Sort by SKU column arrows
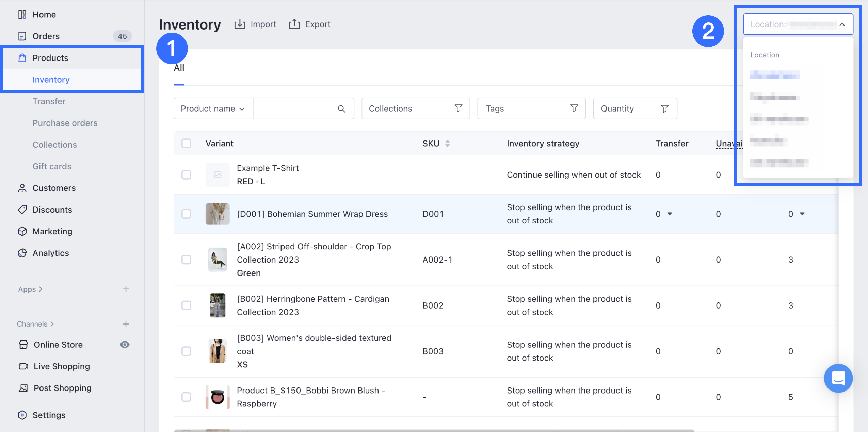The height and width of the screenshot is (432, 868). tap(447, 144)
